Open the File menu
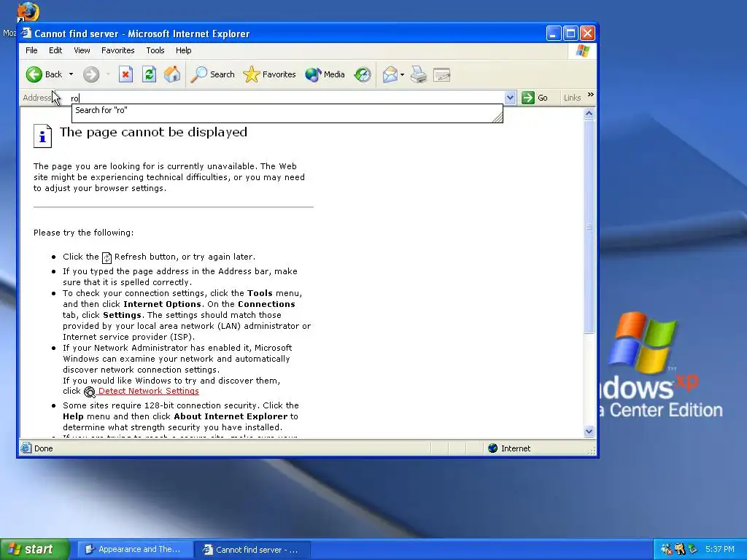 (31, 50)
